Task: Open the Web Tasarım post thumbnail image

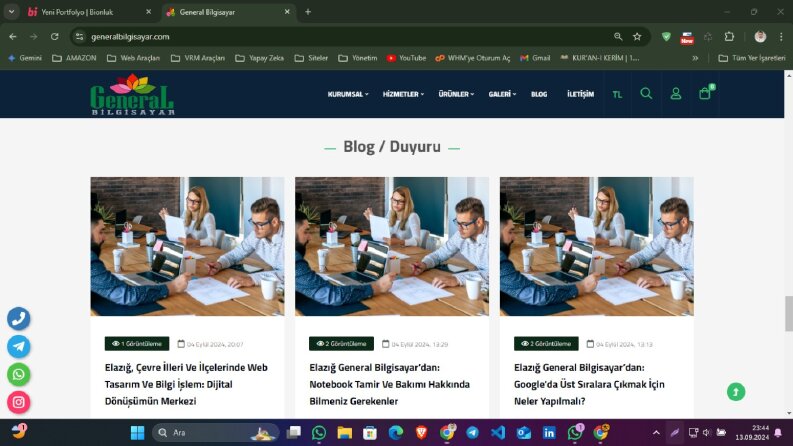Action: click(x=187, y=246)
